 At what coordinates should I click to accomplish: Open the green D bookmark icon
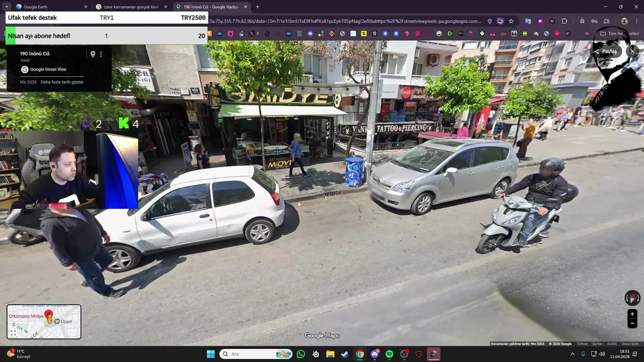coord(450,34)
